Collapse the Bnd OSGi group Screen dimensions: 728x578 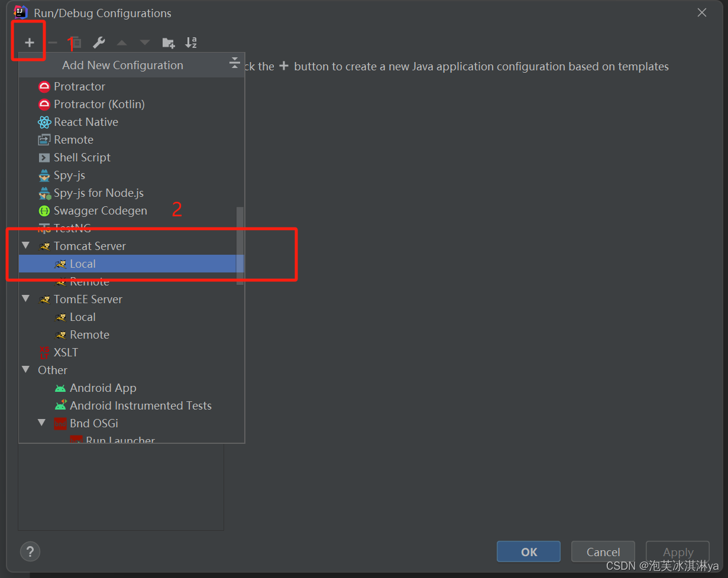point(41,423)
